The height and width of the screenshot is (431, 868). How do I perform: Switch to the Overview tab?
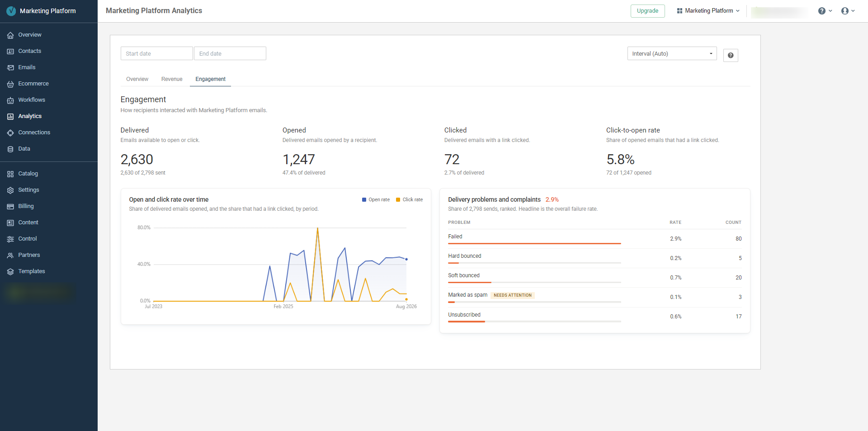coord(137,79)
